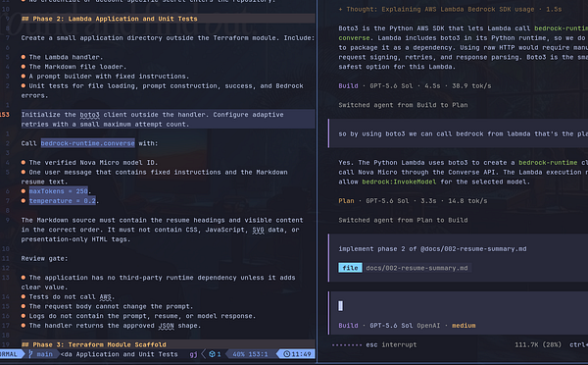This screenshot has height=365, width=588.
Task: Click the clock icon showing 11:49
Action: 286,354
